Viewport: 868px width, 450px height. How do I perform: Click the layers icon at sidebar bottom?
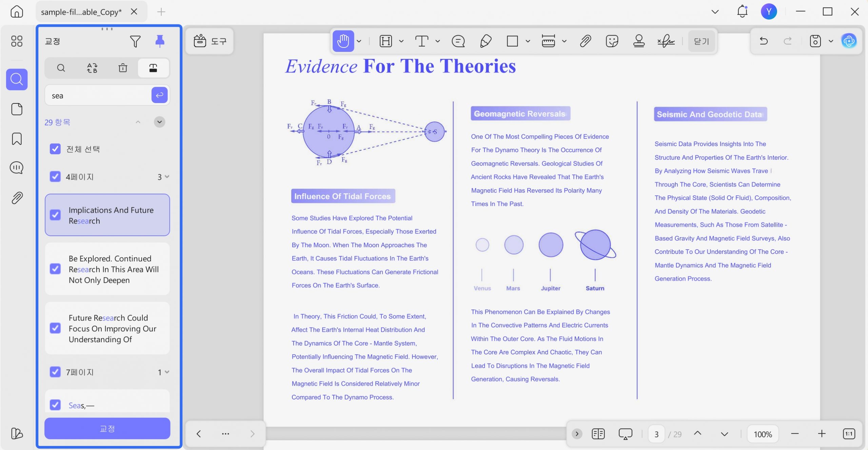(17, 433)
